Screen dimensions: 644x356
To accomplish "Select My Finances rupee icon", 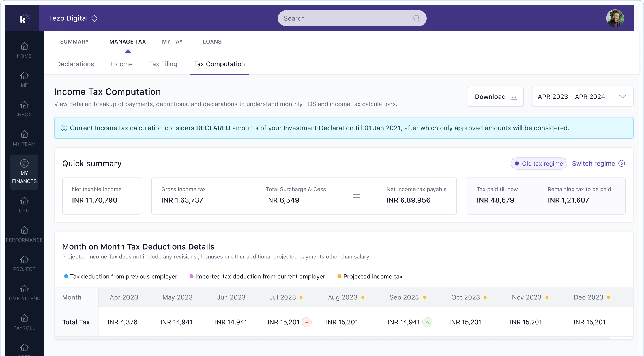I will pos(24,163).
